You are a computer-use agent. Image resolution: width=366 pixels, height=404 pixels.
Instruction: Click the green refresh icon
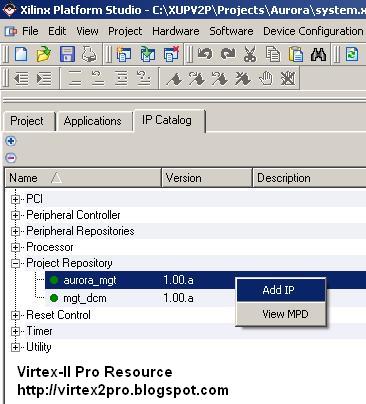[352, 54]
